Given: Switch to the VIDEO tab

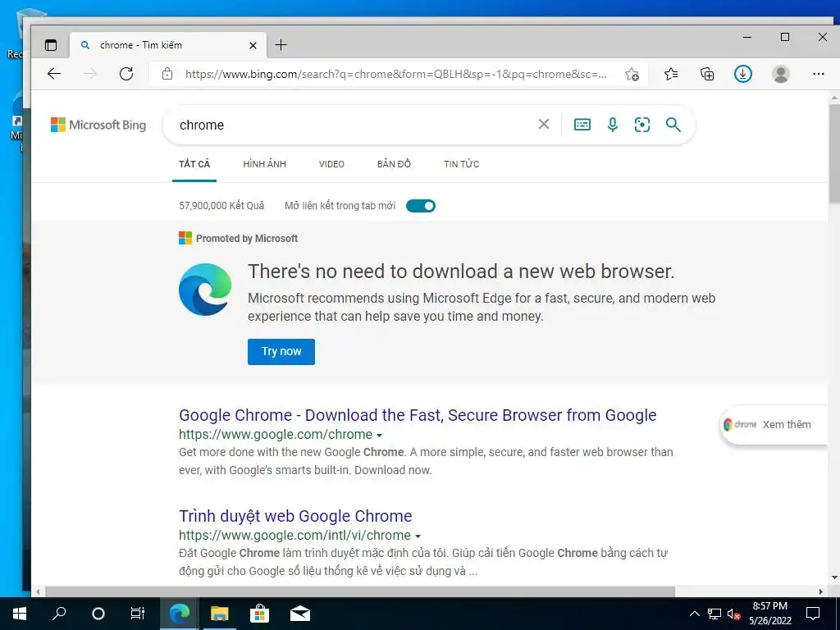Looking at the screenshot, I should [331, 164].
